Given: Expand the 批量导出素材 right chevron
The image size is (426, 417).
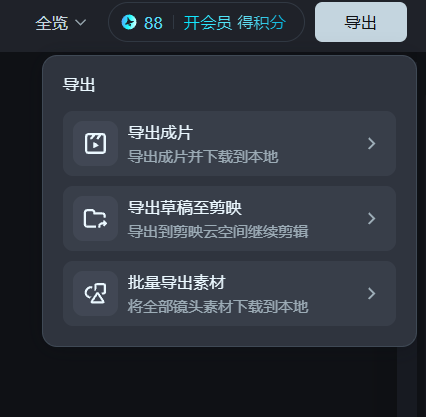Looking at the screenshot, I should point(371,294).
